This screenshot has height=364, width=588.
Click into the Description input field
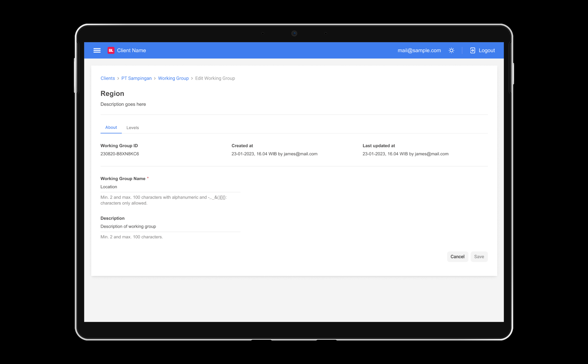pos(170,226)
